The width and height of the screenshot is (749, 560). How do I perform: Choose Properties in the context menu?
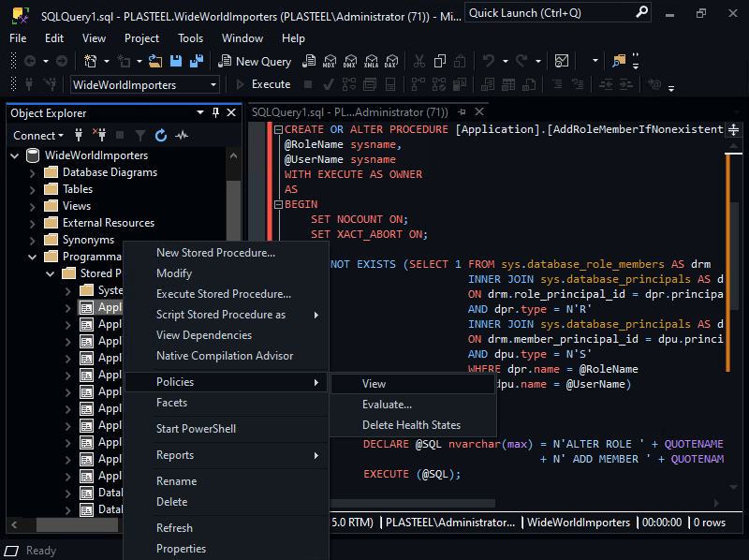227,549
